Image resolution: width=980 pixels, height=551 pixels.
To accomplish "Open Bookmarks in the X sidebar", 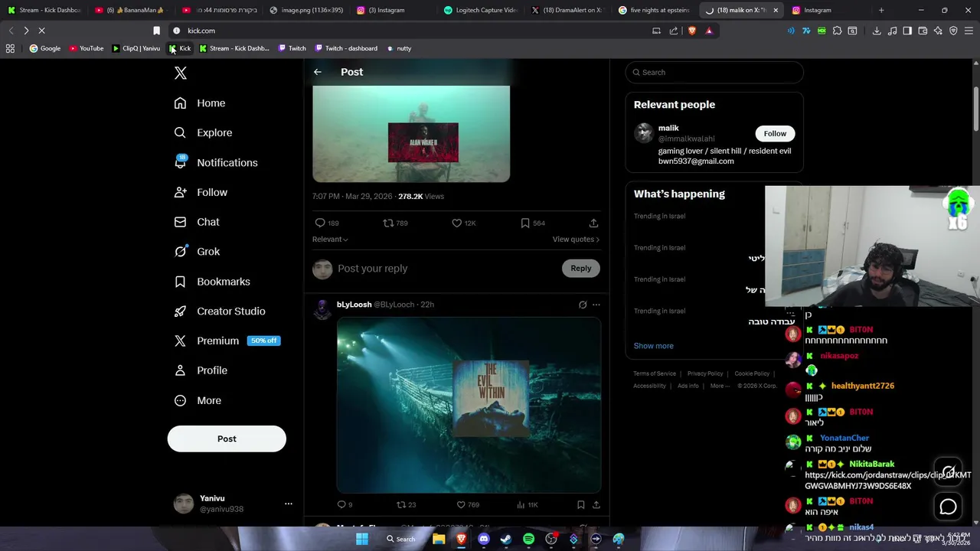I will [212, 282].
